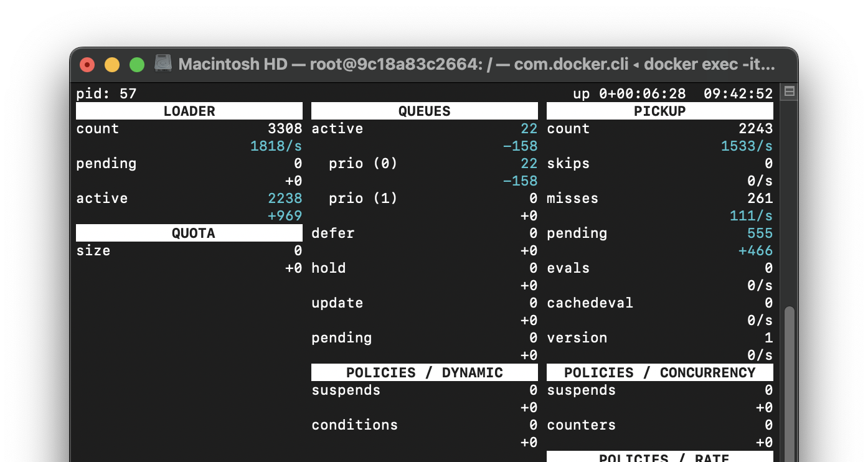This screenshot has height=462, width=868.
Task: Click the PICKUP section header
Action: (x=659, y=111)
